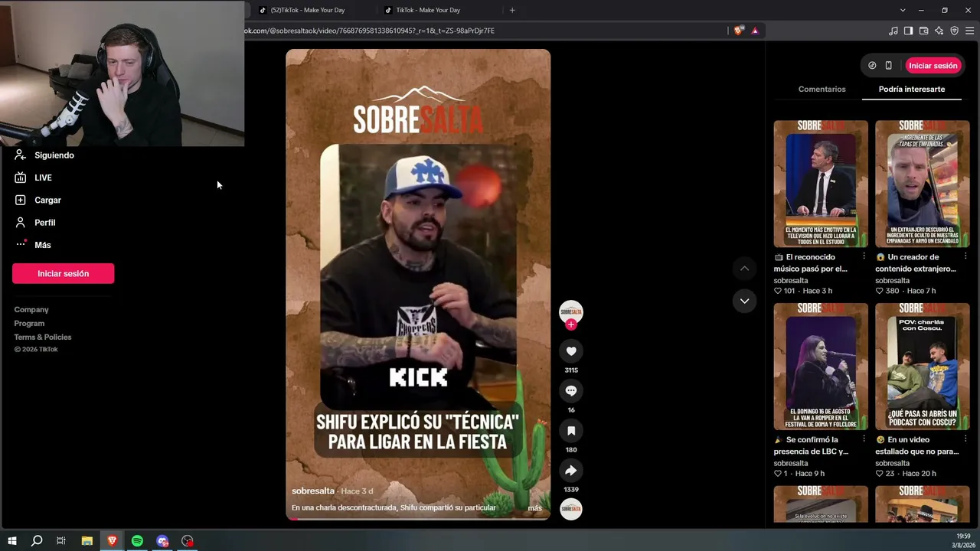Viewport: 980px width, 551px height.
Task: Open the 'Un creador de contenido extranjero' thumbnail
Action: [x=923, y=184]
